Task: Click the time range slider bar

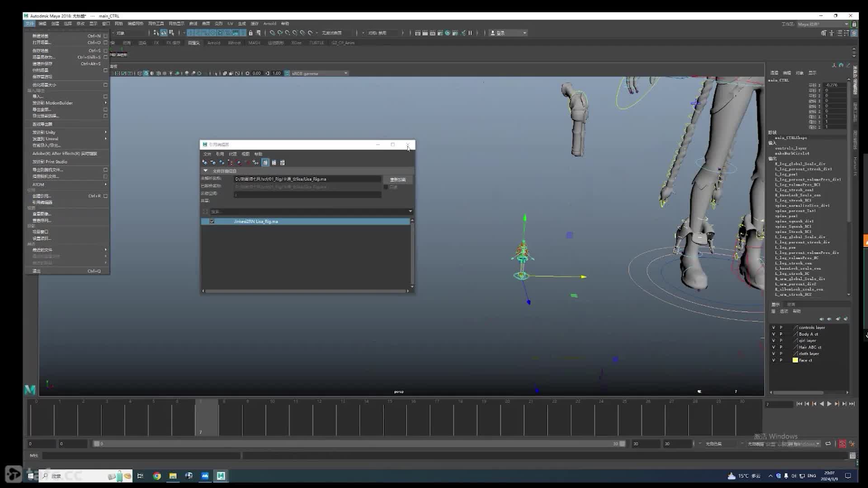Action: 359,444
